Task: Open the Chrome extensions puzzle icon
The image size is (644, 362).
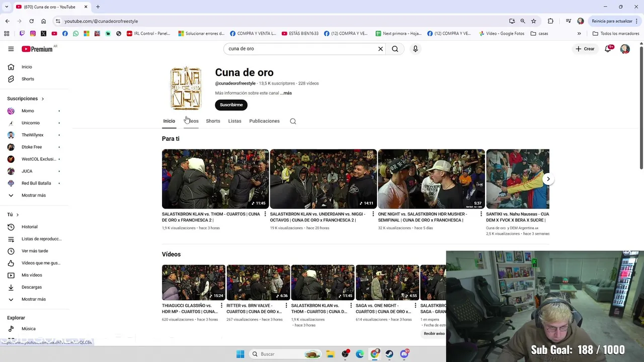Action: pyautogui.click(x=550, y=21)
